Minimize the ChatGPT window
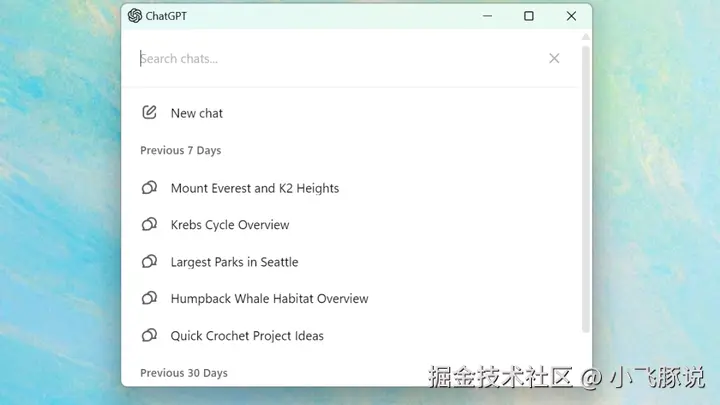Image resolution: width=720 pixels, height=405 pixels. tap(487, 16)
